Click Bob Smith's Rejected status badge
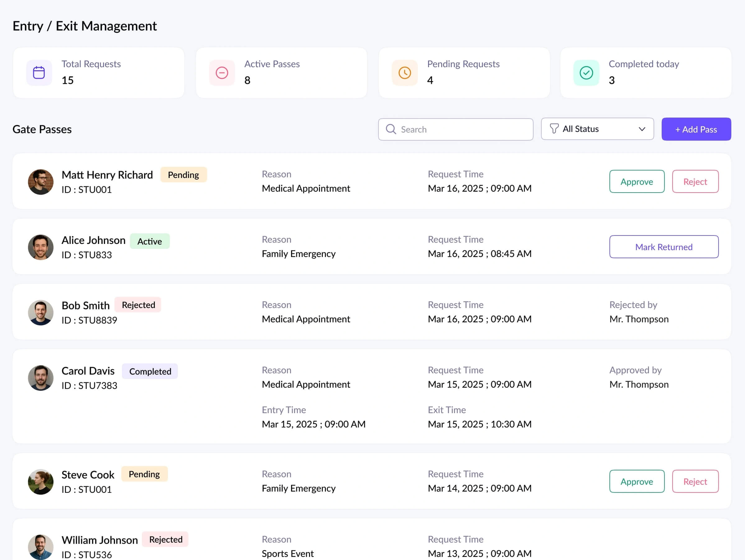The width and height of the screenshot is (745, 560). pyautogui.click(x=138, y=305)
